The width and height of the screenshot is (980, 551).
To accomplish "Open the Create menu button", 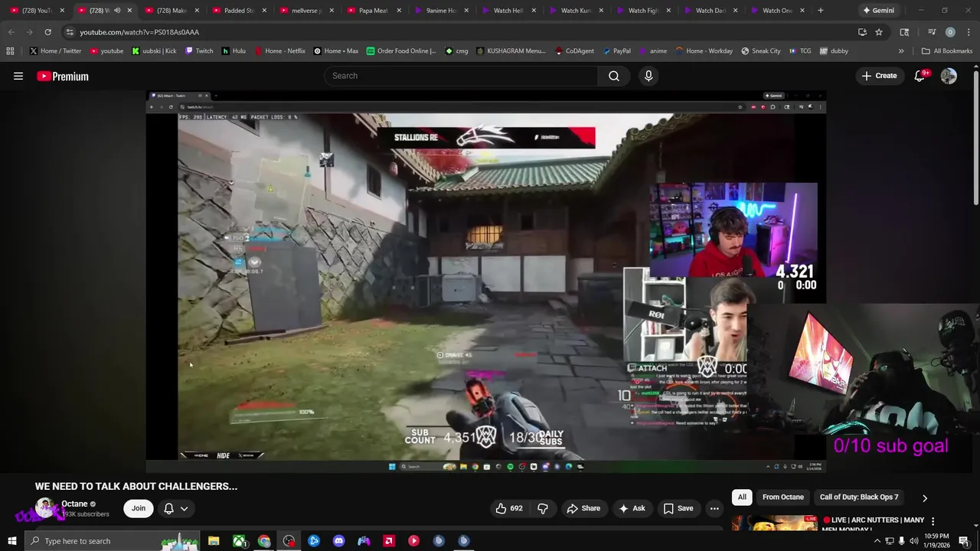I will (879, 76).
